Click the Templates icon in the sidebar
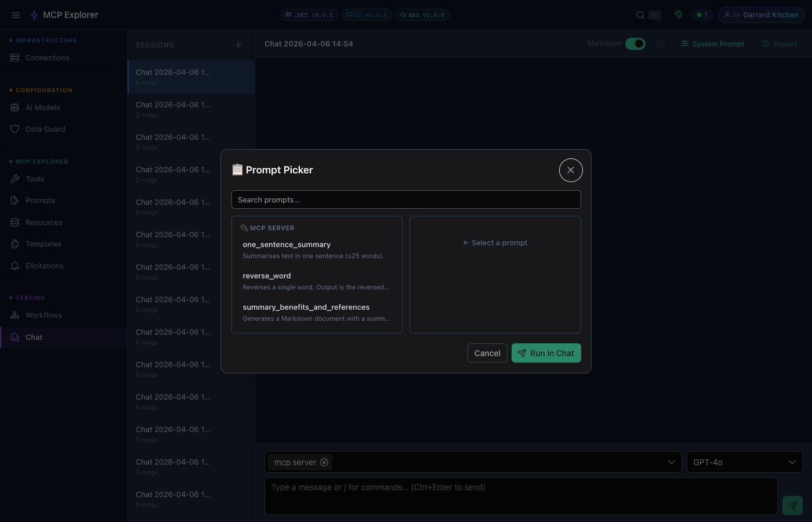The height and width of the screenshot is (522, 812). [x=14, y=244]
